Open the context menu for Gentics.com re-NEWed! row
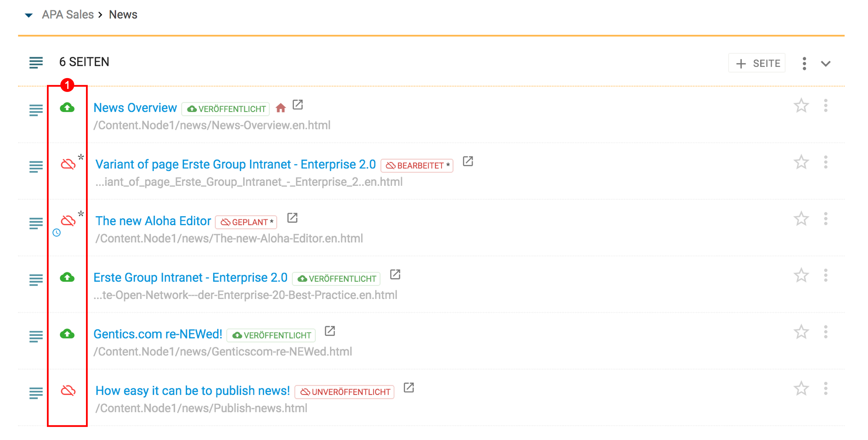The image size is (868, 440). click(x=825, y=332)
